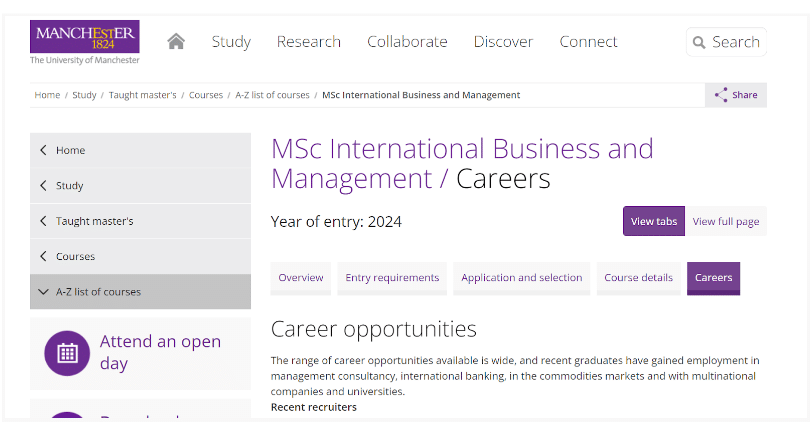Click The University of Manchester caption text
810x422 pixels.
pyautogui.click(x=85, y=60)
